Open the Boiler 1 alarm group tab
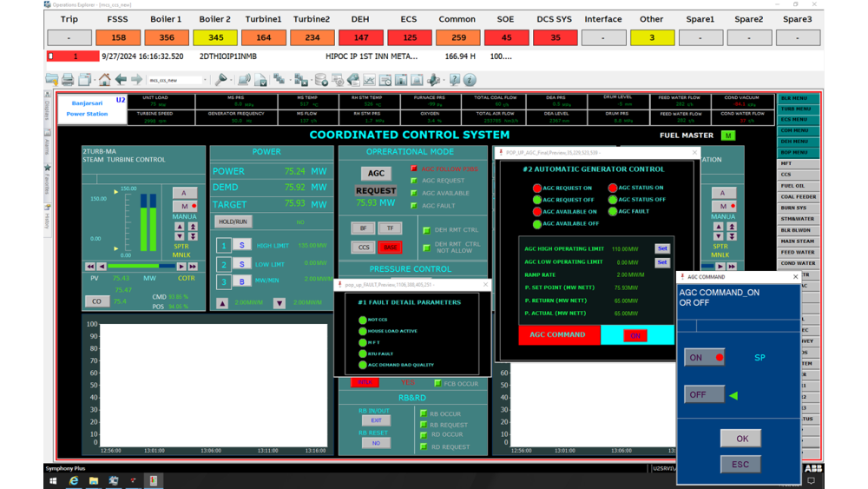This screenshot has height=489, width=868. 166,37
